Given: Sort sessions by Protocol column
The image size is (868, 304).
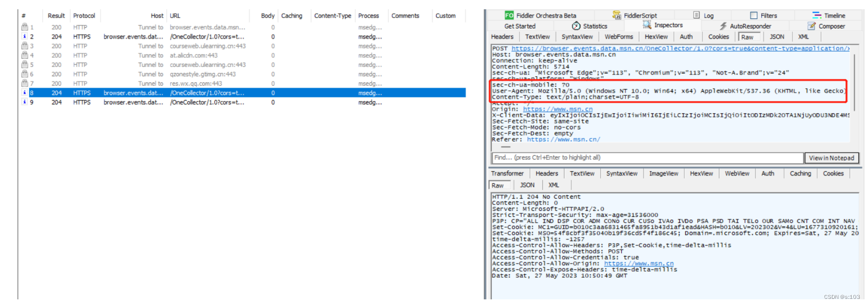Looking at the screenshot, I should (84, 16).
